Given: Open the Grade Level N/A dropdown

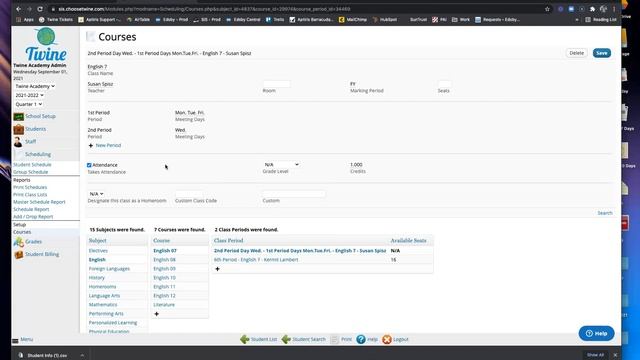Looking at the screenshot, I should [281, 164].
